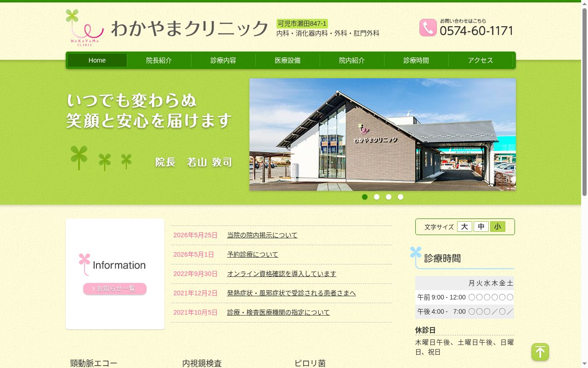This screenshot has height=368, width=588.
Task: Click the clinic building slideshow photo
Action: click(383, 134)
